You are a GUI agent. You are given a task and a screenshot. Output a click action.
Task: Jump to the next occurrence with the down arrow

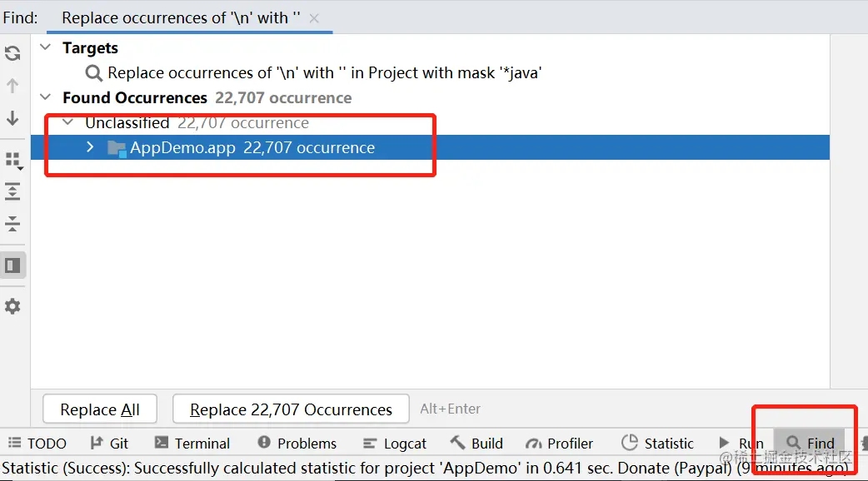[12, 118]
